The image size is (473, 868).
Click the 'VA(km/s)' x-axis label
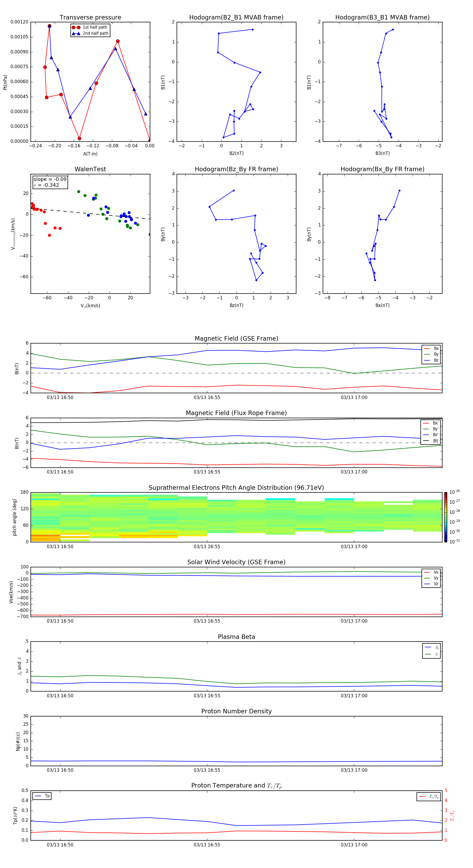click(x=90, y=306)
